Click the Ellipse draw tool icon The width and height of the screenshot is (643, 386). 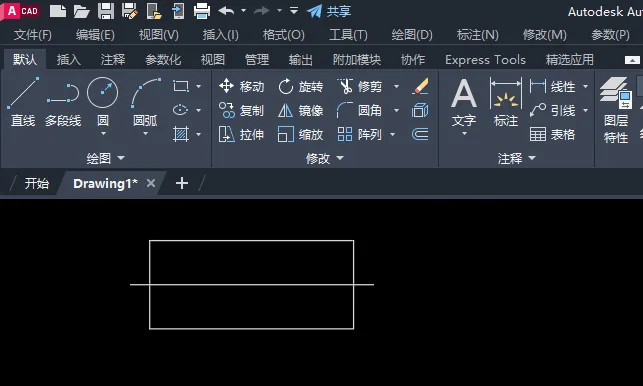click(x=181, y=110)
